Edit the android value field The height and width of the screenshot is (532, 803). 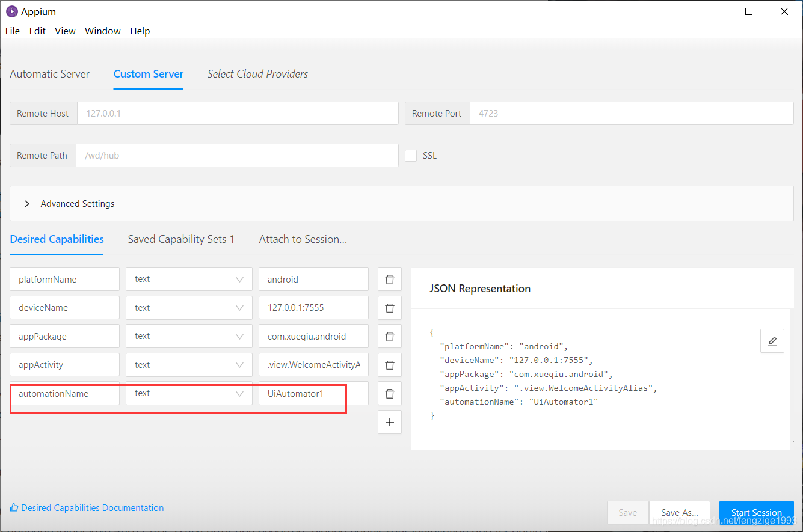tap(313, 280)
